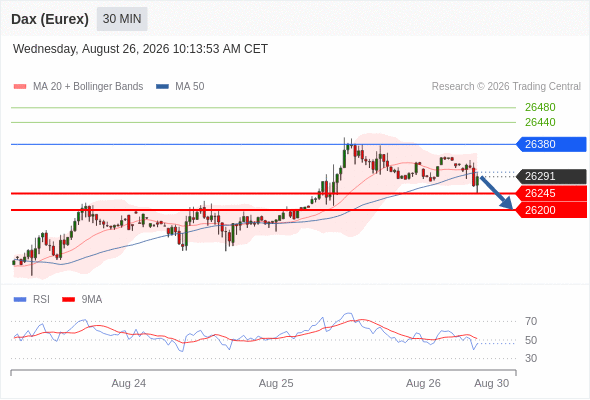Click the 30 MIN timeframe button
Viewport: 590px width, 400px height.
(122, 19)
